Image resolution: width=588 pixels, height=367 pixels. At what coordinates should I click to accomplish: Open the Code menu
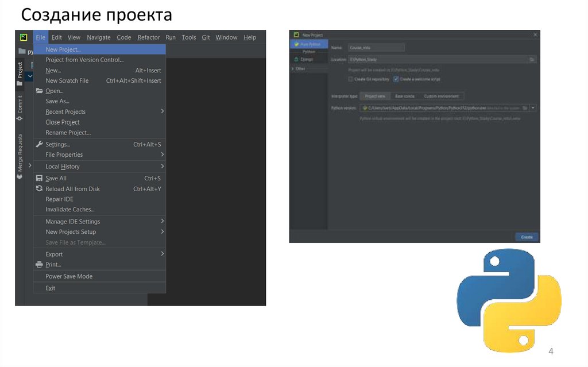coord(124,37)
